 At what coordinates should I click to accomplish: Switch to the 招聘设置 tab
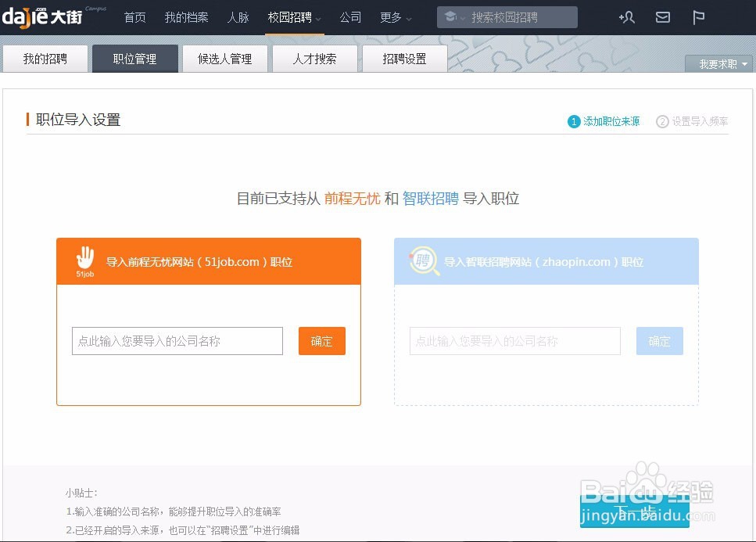[404, 59]
